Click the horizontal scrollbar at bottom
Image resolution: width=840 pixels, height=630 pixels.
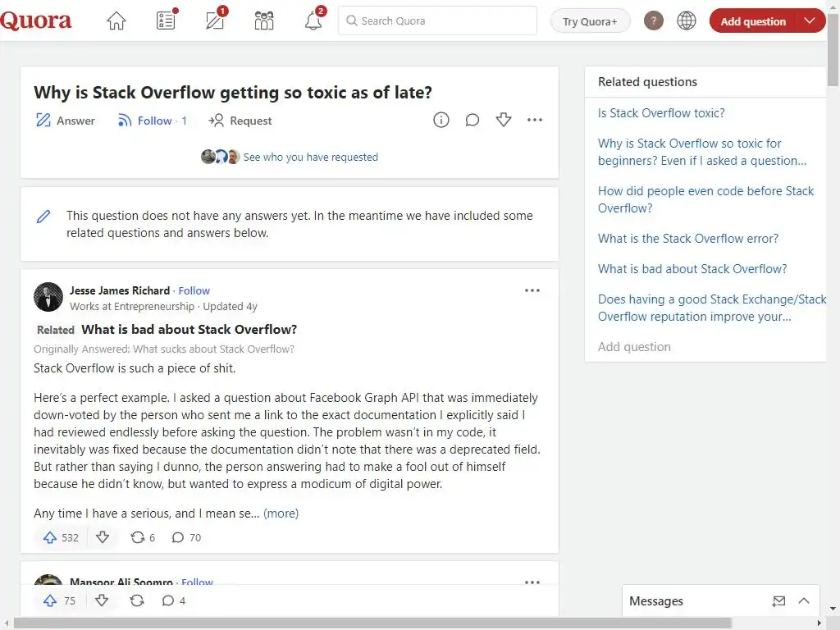372,623
